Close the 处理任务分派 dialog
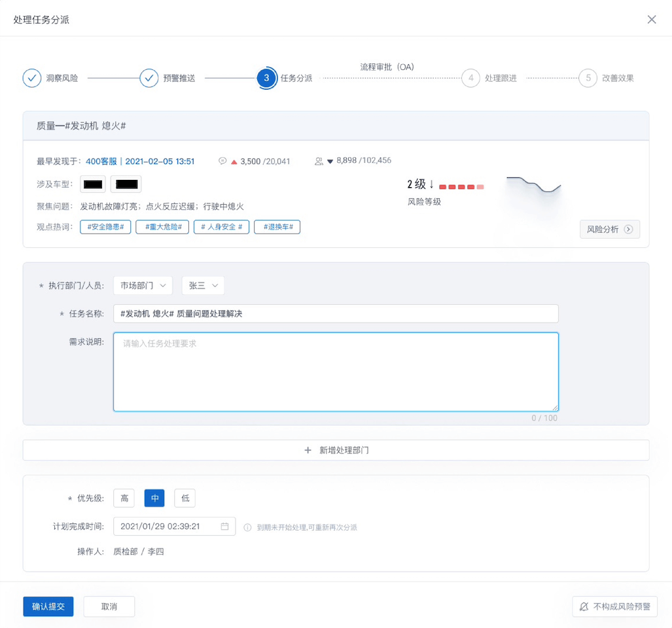 (652, 20)
